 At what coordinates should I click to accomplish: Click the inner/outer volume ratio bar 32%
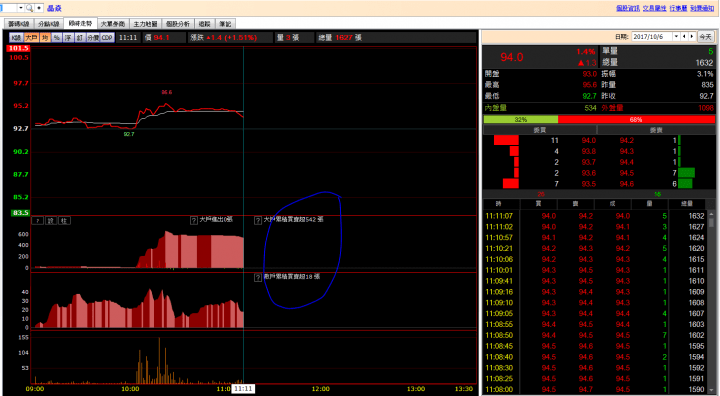tap(521, 119)
